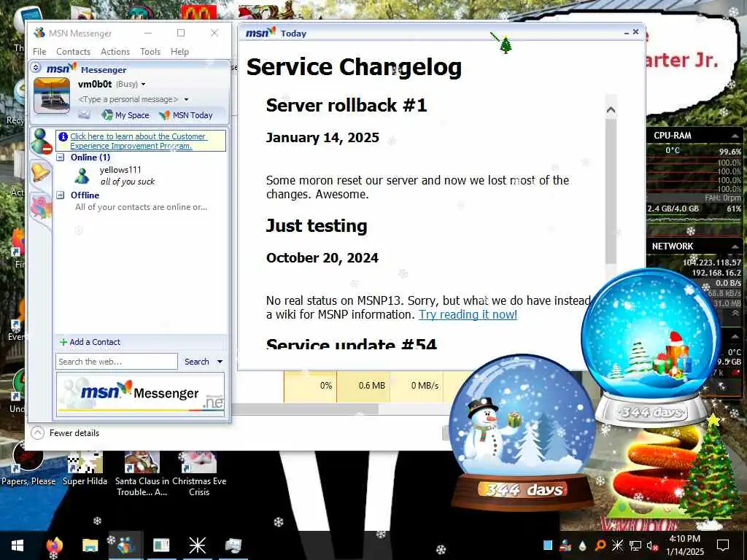The width and height of the screenshot is (747, 560).
Task: Open network status tray icon
Action: tap(635, 545)
